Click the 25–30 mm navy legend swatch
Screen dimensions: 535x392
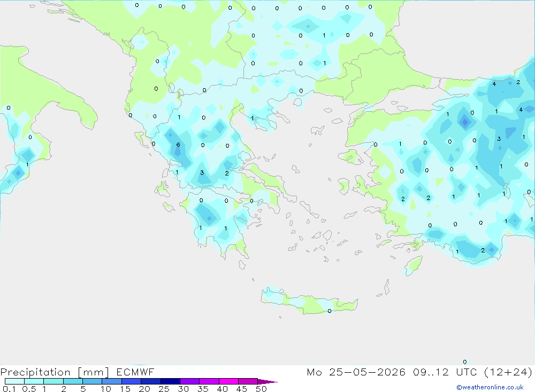pos(170,381)
